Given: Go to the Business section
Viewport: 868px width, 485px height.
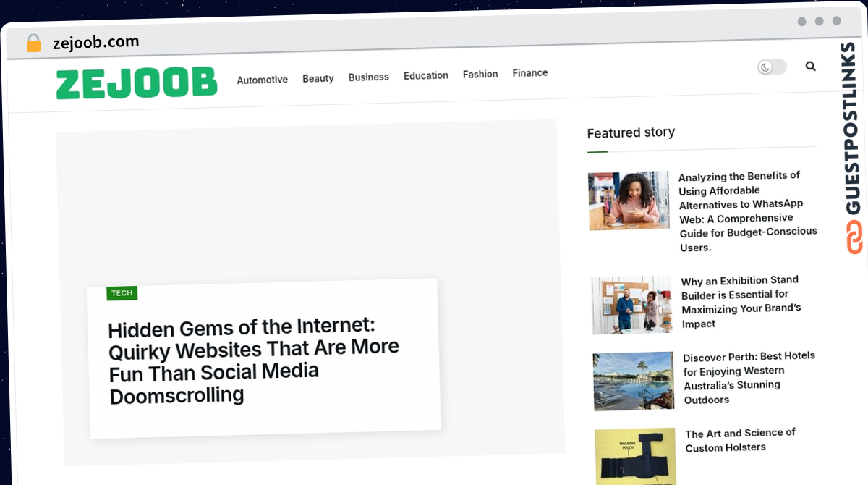Looking at the screenshot, I should pos(369,77).
